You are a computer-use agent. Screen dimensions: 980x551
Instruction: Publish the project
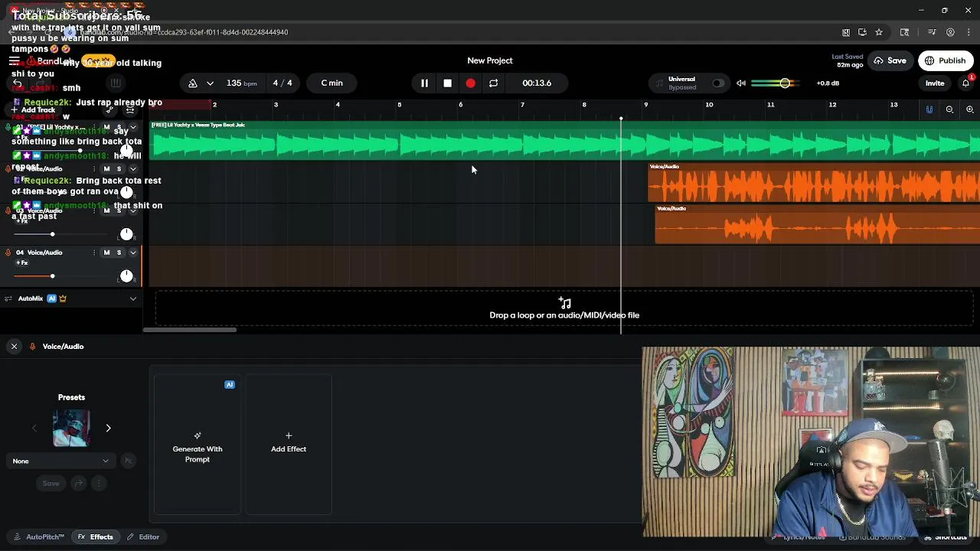(946, 60)
